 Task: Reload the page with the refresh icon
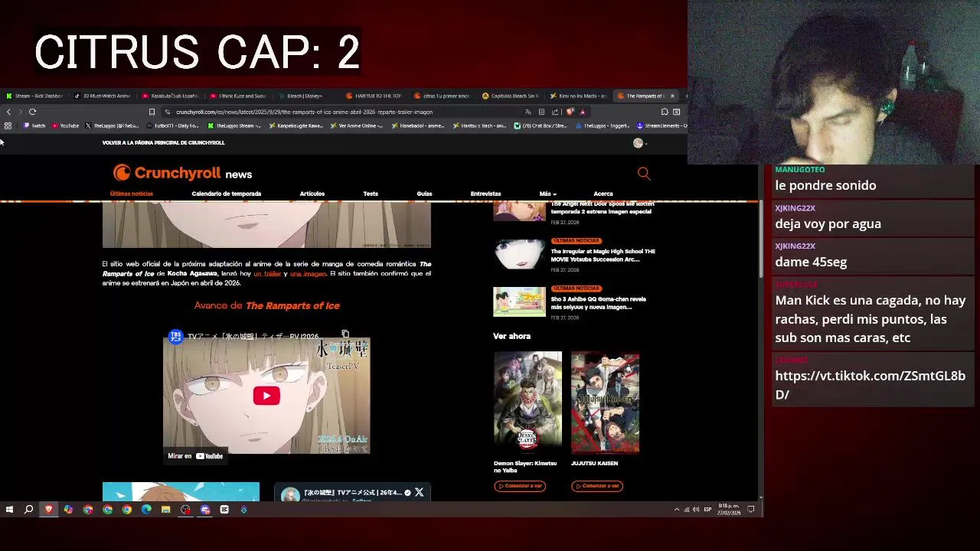(32, 112)
